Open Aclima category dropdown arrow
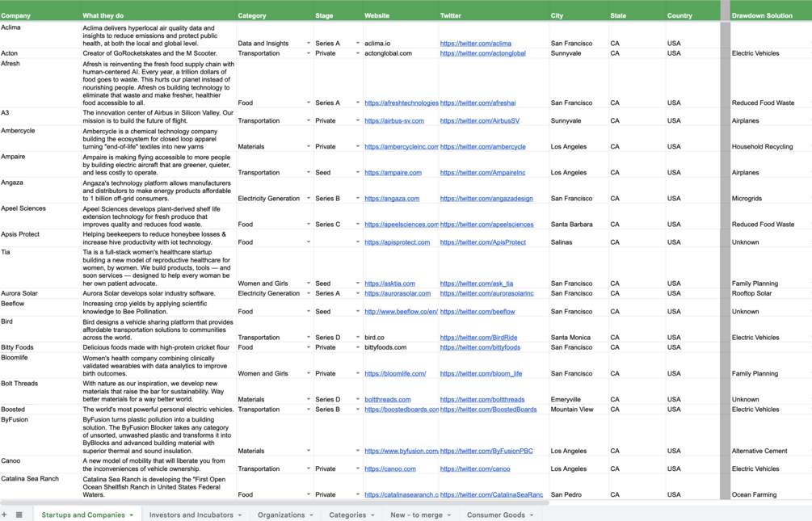 309,44
